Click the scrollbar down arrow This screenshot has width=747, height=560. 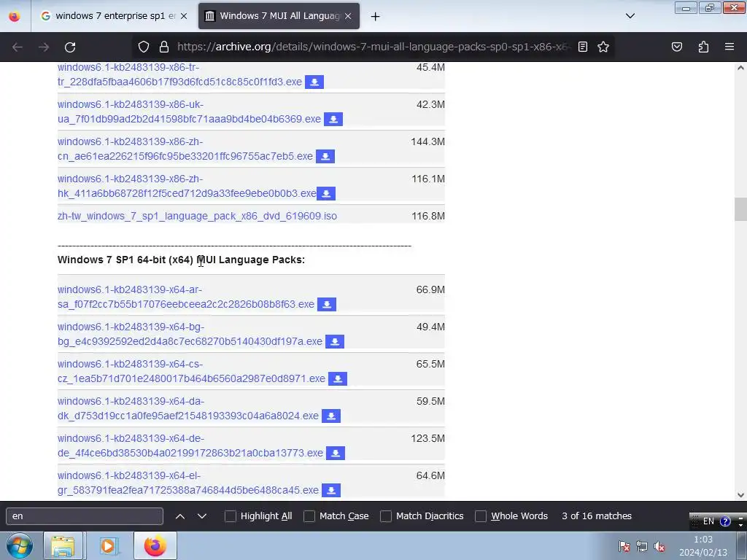point(740,495)
